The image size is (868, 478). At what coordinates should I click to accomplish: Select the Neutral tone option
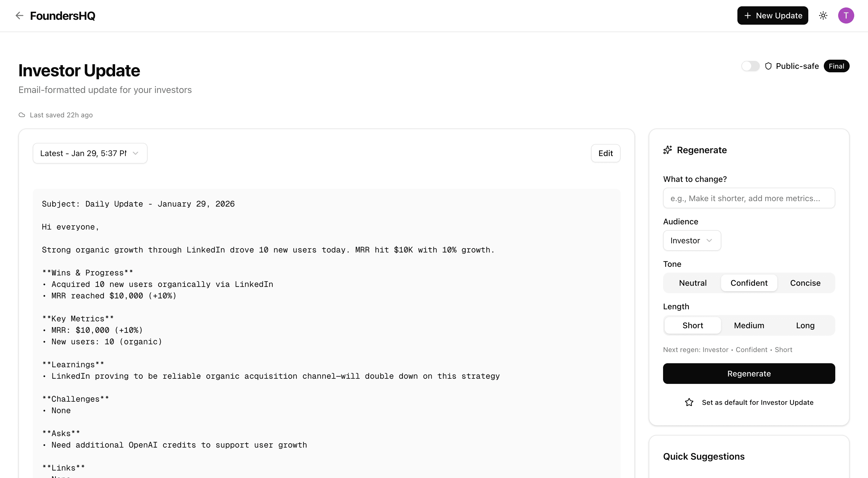coord(692,283)
